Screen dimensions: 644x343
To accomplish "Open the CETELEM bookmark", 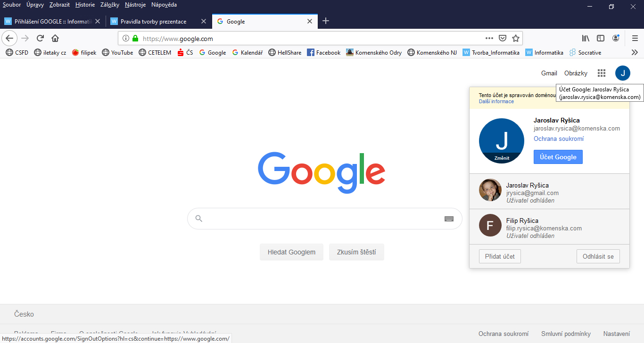I will point(155,53).
